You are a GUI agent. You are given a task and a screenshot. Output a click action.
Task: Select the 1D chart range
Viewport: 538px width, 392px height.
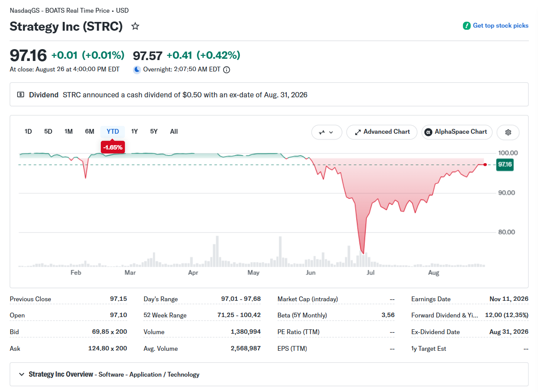click(x=28, y=132)
